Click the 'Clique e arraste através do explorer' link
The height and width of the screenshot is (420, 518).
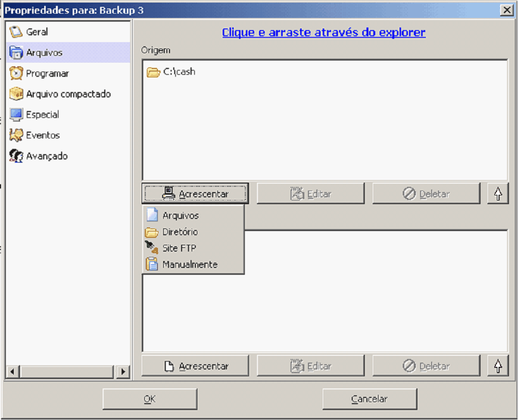click(x=323, y=33)
